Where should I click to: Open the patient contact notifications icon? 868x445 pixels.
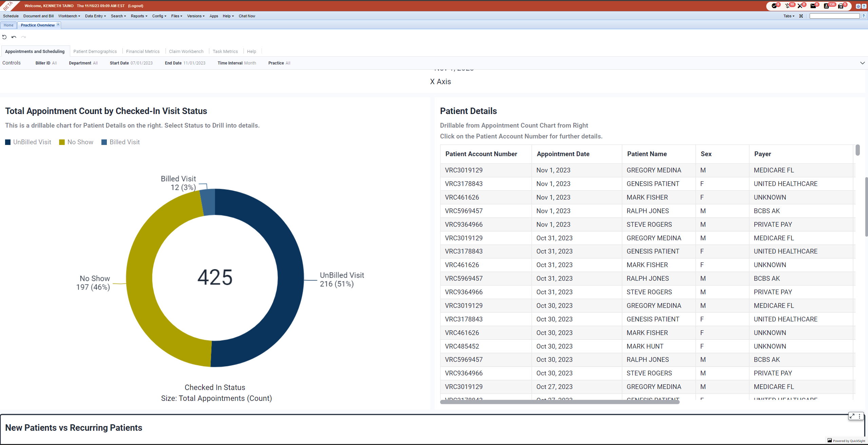pos(826,6)
